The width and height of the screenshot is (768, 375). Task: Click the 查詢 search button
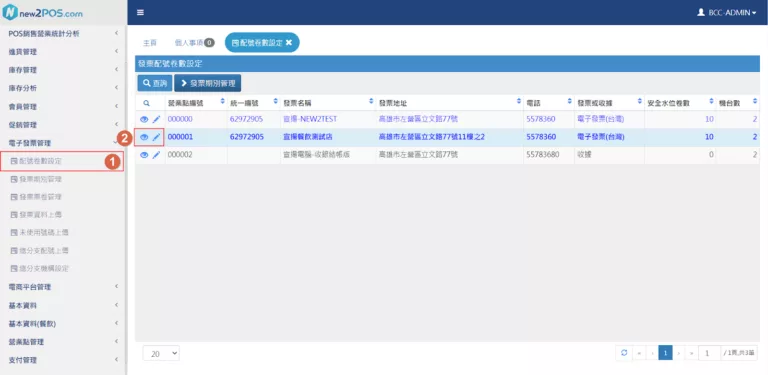(155, 83)
